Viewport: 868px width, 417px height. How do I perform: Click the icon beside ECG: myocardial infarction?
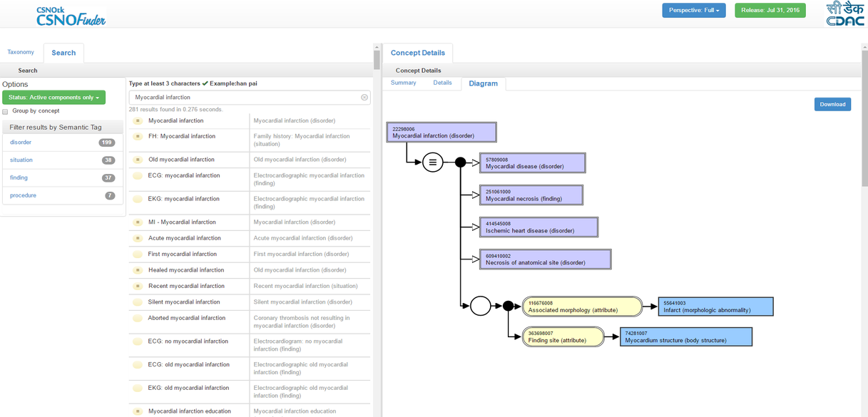138,175
